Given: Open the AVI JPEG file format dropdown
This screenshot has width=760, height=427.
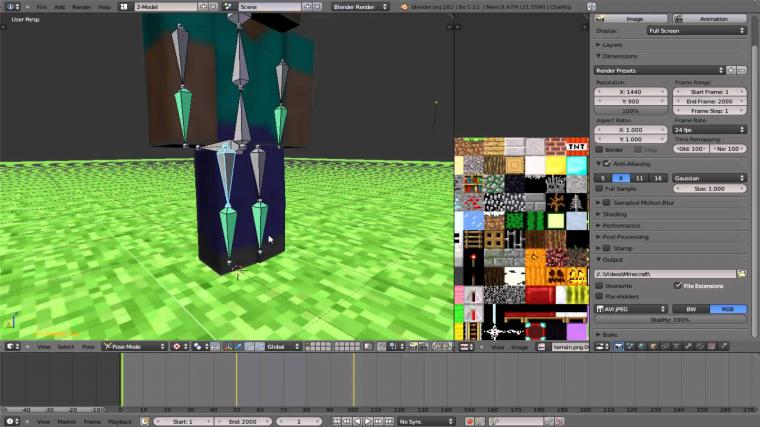Looking at the screenshot, I should 631,309.
